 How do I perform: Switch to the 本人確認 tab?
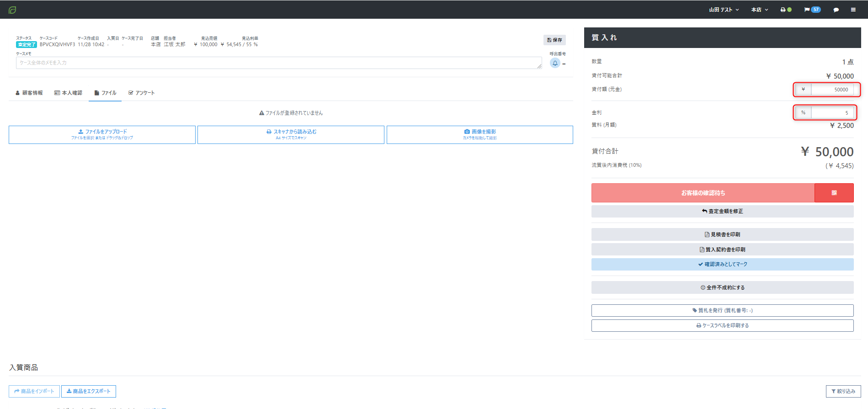[68, 93]
